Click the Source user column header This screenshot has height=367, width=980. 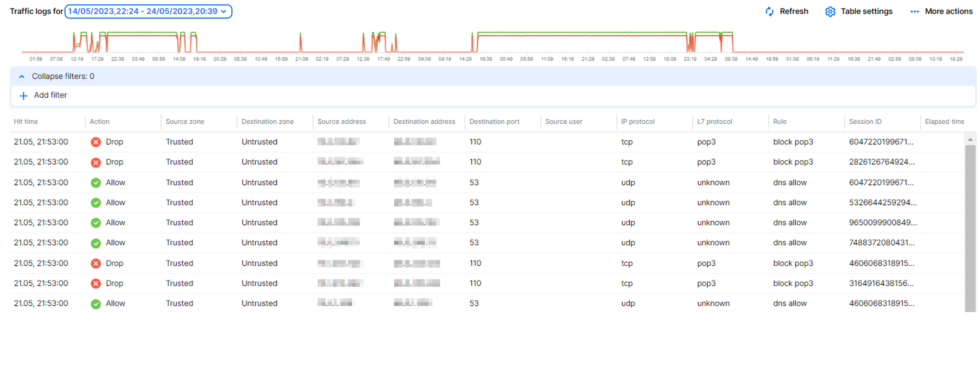pyautogui.click(x=564, y=122)
